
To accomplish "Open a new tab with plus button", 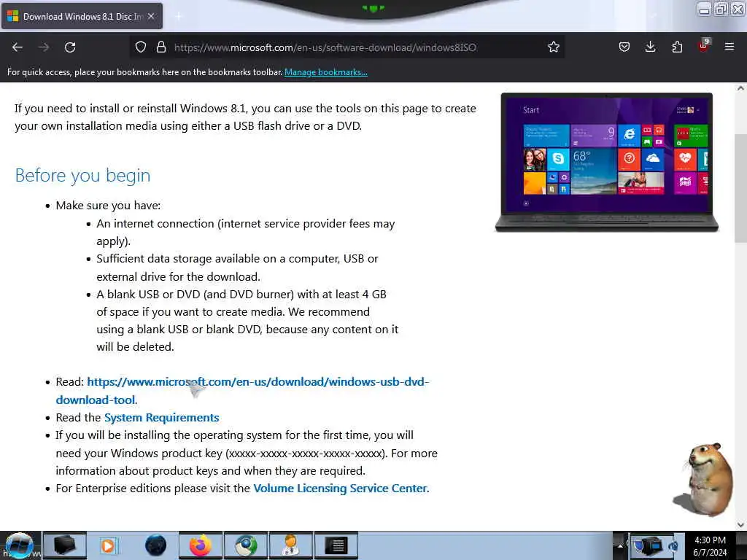I will (179, 17).
